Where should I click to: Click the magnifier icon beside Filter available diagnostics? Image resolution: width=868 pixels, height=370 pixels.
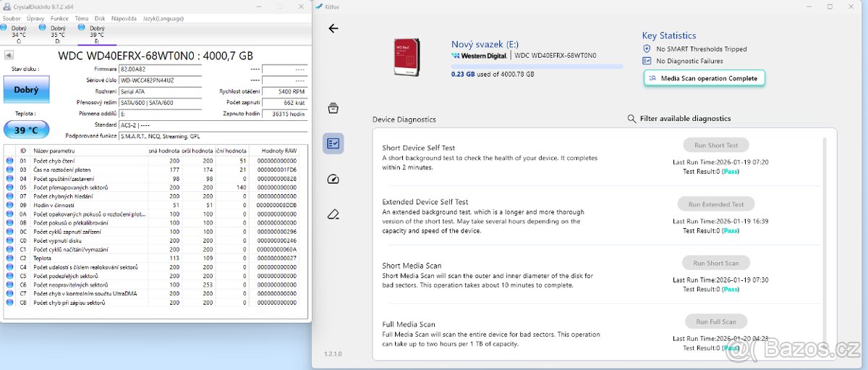coord(632,119)
